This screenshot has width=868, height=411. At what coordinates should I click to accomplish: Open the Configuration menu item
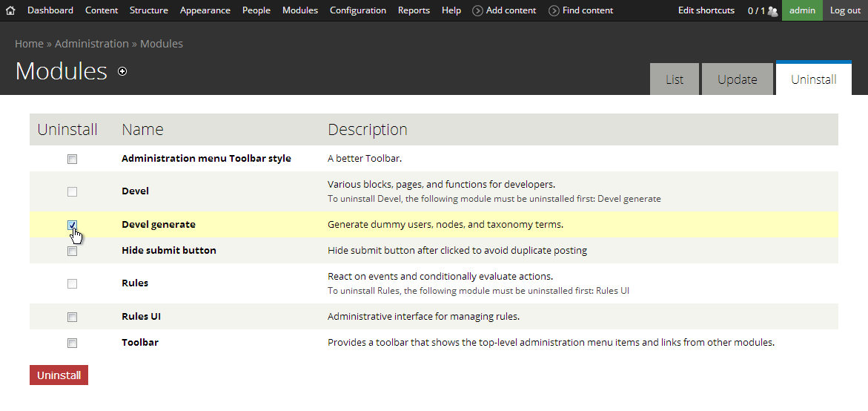(x=357, y=10)
